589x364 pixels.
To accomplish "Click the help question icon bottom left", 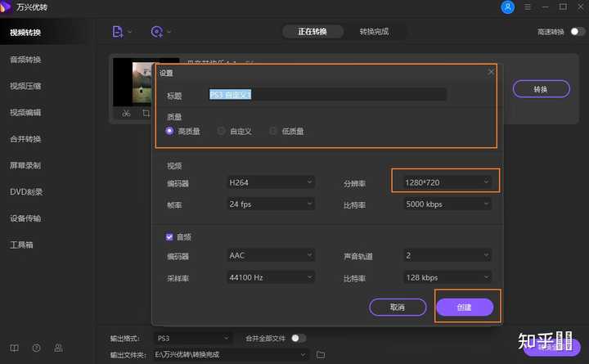I will click(37, 348).
